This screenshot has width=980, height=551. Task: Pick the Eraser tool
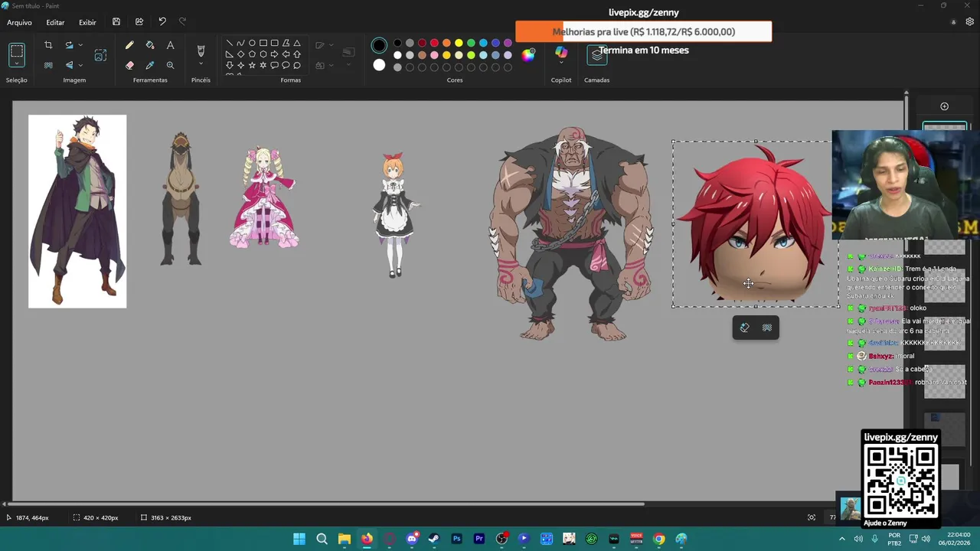click(129, 66)
